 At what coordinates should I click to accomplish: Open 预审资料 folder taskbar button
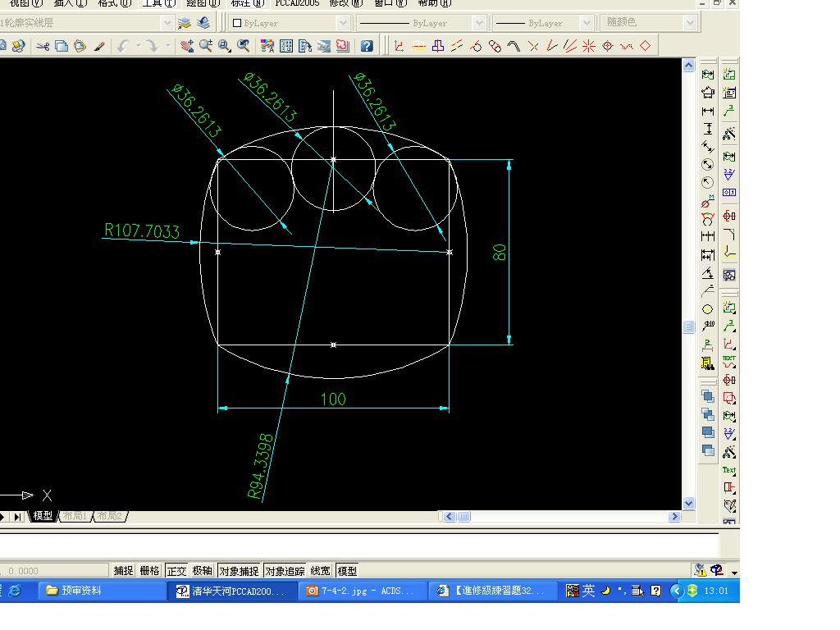(102, 591)
